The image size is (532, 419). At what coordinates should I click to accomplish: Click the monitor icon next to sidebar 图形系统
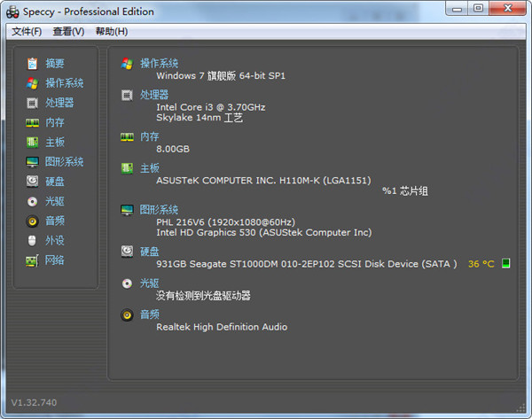click(32, 162)
